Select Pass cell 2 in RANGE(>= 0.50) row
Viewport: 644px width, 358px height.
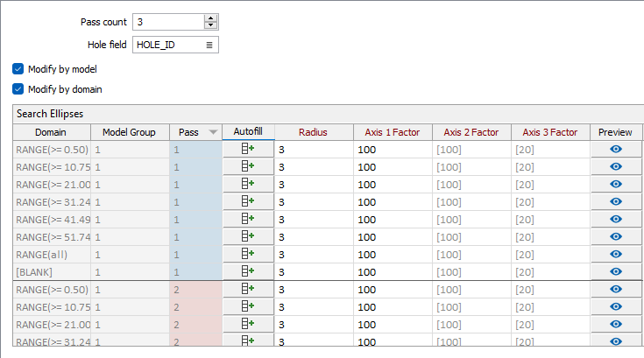click(195, 290)
